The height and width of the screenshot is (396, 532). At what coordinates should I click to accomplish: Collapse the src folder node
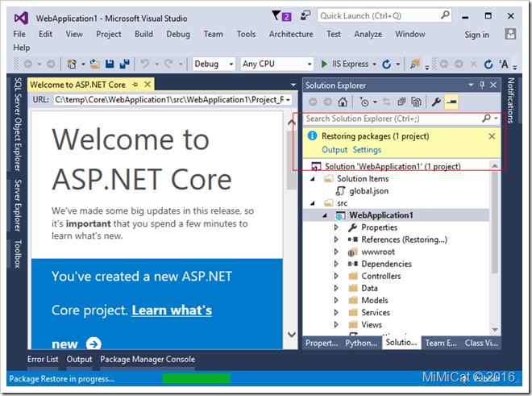click(x=313, y=203)
